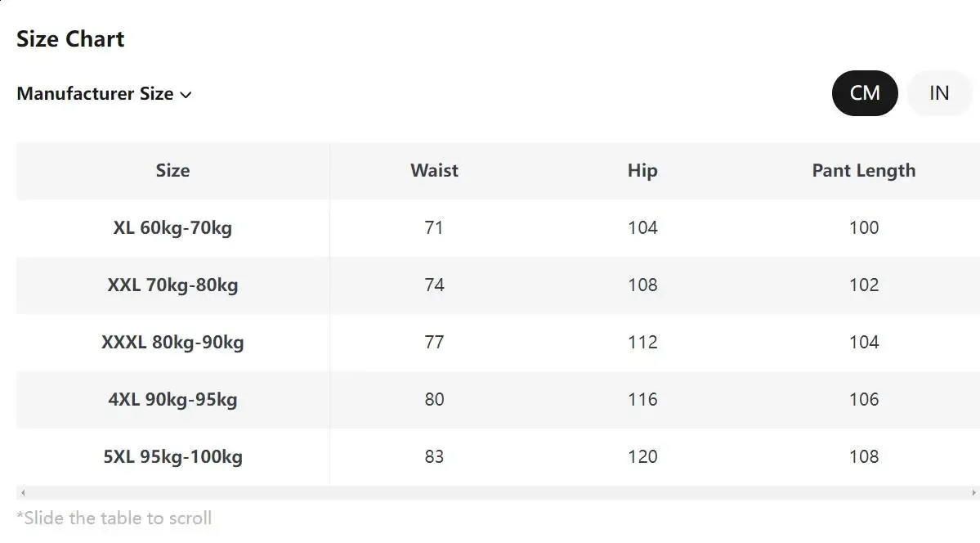Screen dimensions: 980x543
Task: Open the Manufacturer Size dropdown
Action: (x=95, y=94)
